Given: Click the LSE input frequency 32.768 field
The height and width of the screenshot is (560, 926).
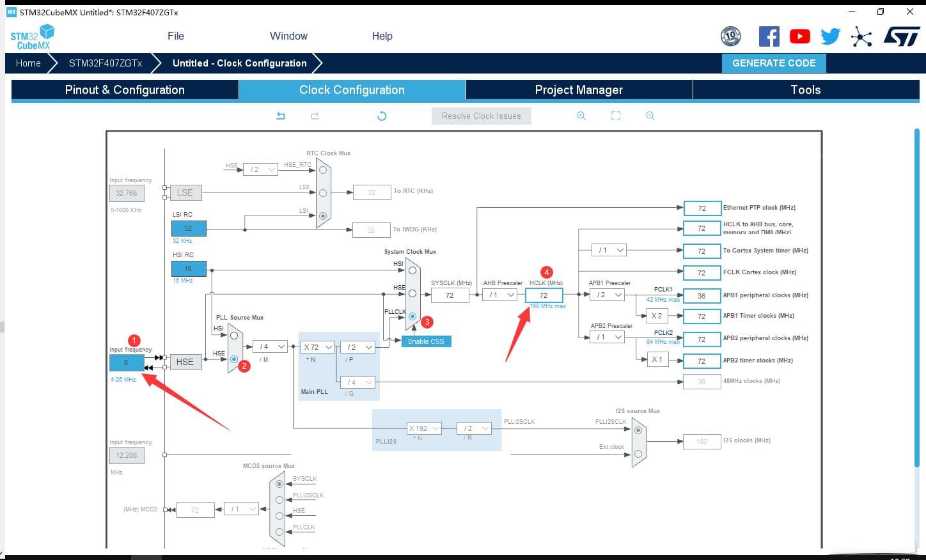Looking at the screenshot, I should (127, 193).
